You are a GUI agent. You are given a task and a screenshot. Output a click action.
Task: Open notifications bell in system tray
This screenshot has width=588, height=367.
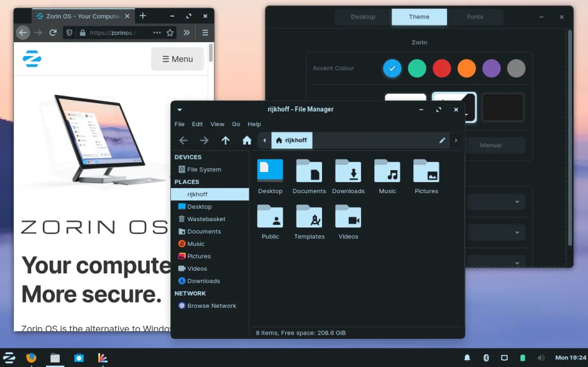(x=467, y=357)
